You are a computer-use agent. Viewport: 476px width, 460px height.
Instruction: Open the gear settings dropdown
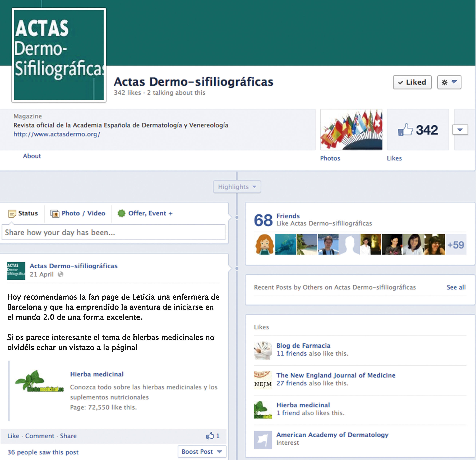[x=449, y=82]
